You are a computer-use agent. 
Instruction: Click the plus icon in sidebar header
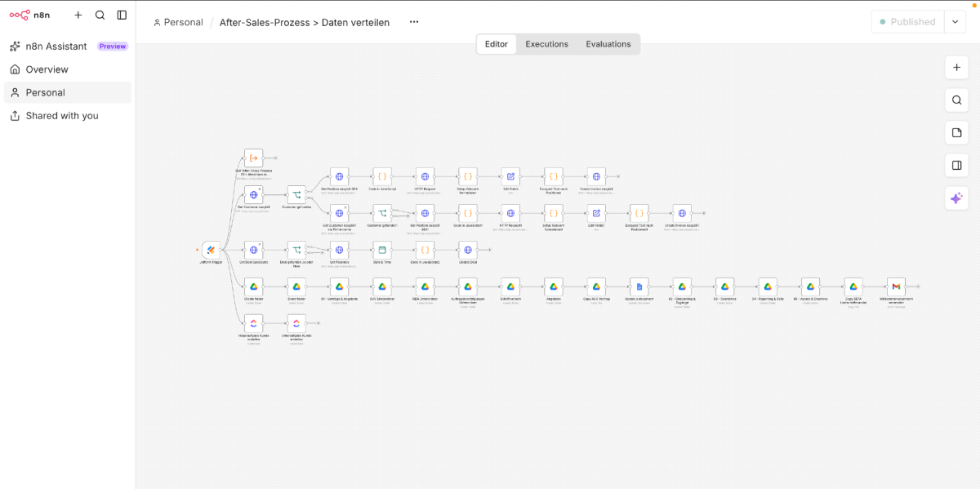coord(78,15)
